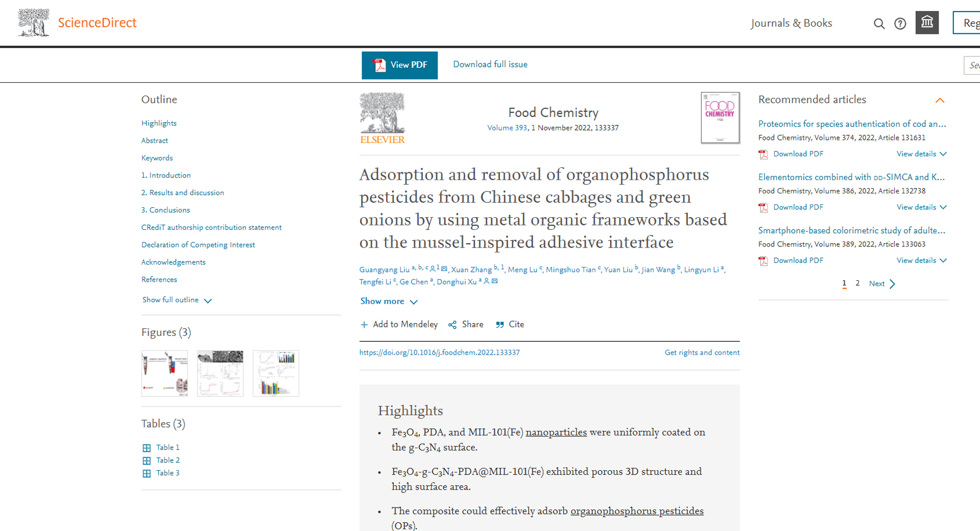Screen dimensions: 980x531
Task: Expand Show more author details
Action: (389, 302)
